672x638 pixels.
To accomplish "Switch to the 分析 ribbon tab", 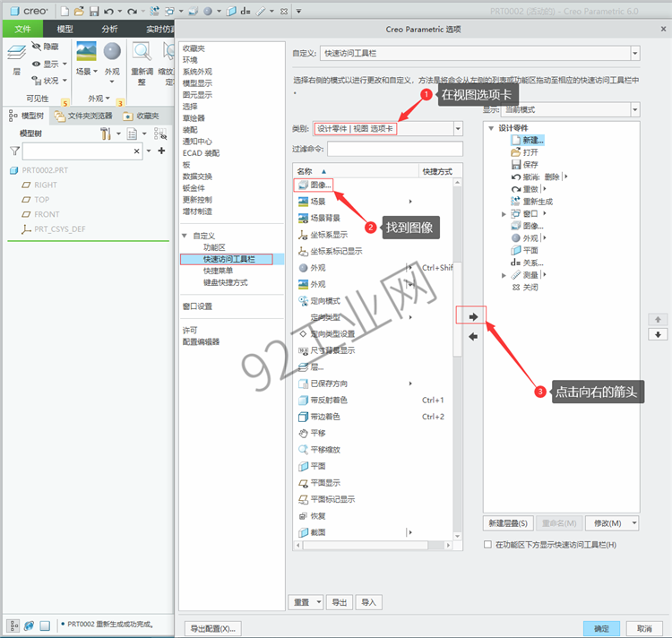I will [109, 29].
